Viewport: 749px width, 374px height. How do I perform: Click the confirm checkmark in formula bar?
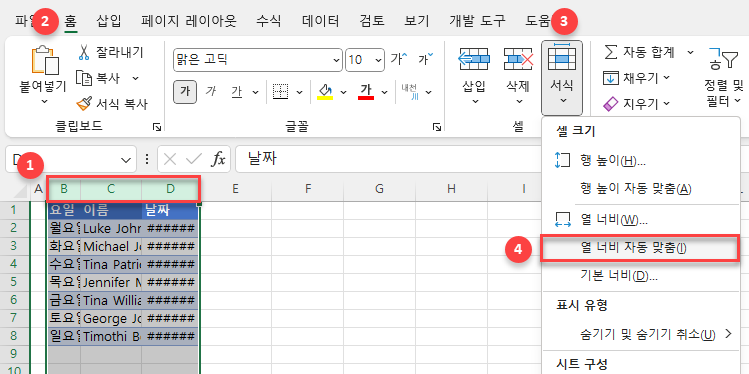click(194, 159)
